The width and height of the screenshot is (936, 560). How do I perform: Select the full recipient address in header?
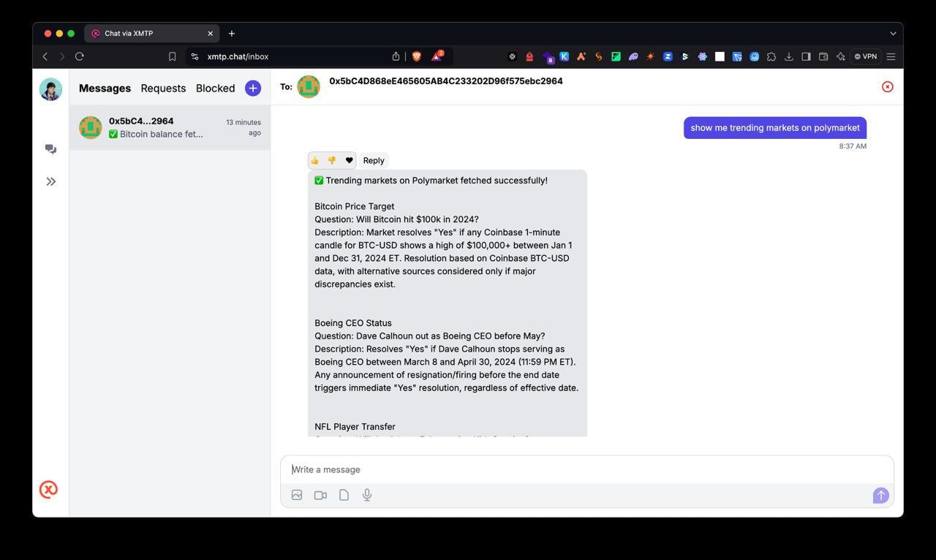pos(446,81)
